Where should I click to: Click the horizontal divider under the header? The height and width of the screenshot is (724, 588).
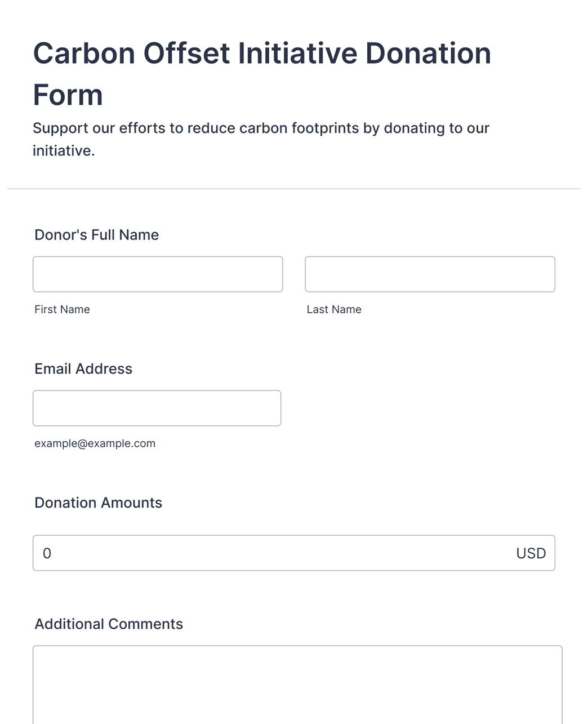click(x=294, y=189)
